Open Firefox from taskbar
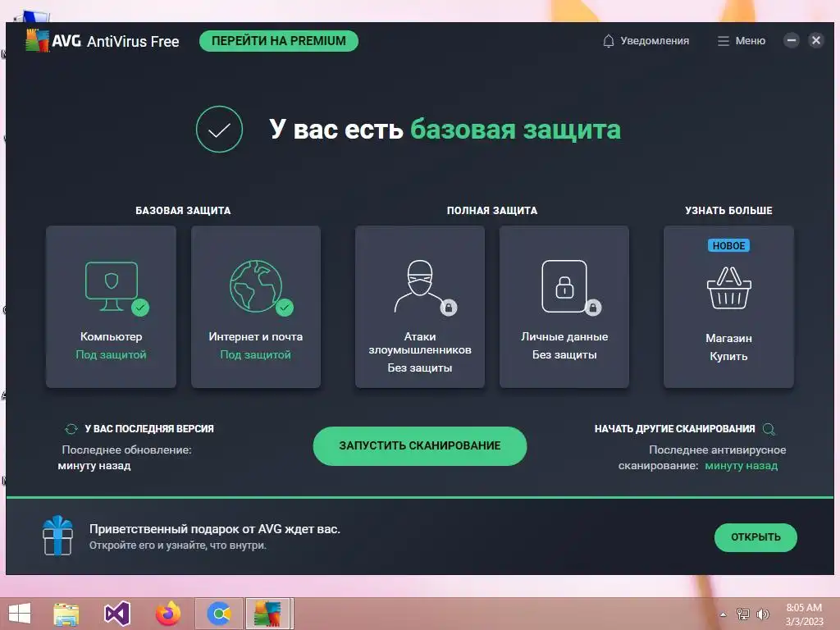 [168, 614]
